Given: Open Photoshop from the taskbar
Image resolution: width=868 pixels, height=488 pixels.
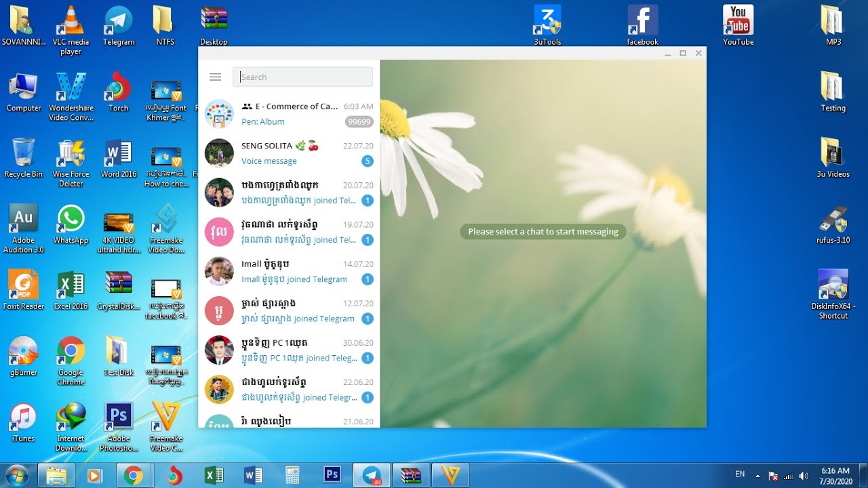Looking at the screenshot, I should click(x=332, y=476).
